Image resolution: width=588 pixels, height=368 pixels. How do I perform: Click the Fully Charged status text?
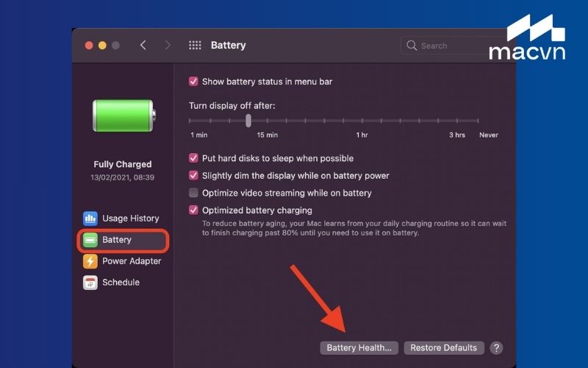[x=123, y=164]
